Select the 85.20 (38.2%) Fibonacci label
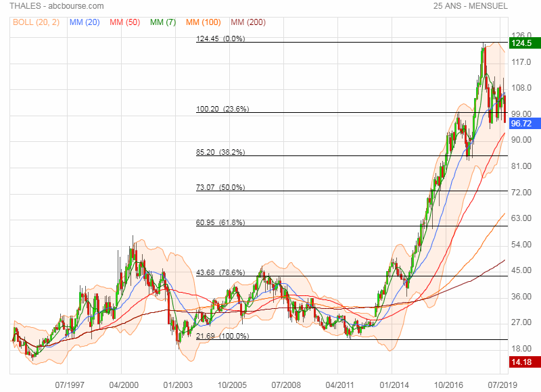The image size is (541, 392). click(x=220, y=152)
